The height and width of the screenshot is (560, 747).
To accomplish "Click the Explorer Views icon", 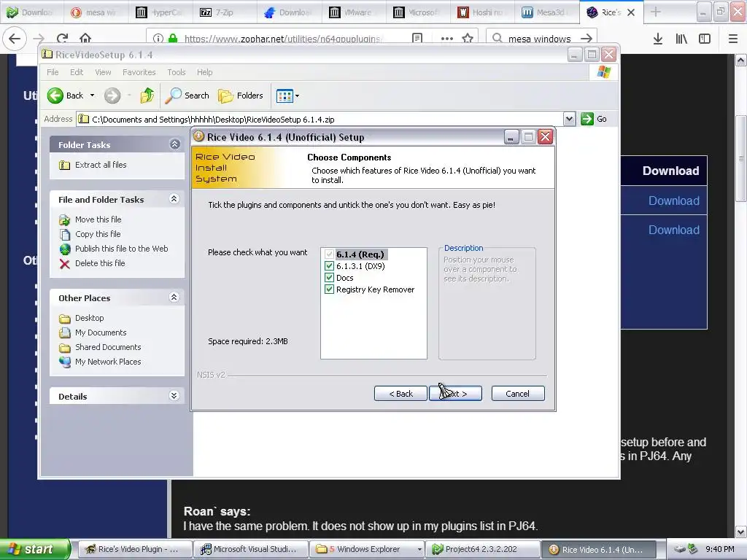I will coord(285,96).
